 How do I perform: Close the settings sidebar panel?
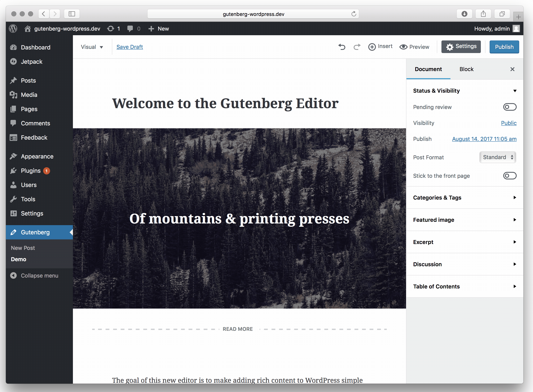tap(512, 69)
